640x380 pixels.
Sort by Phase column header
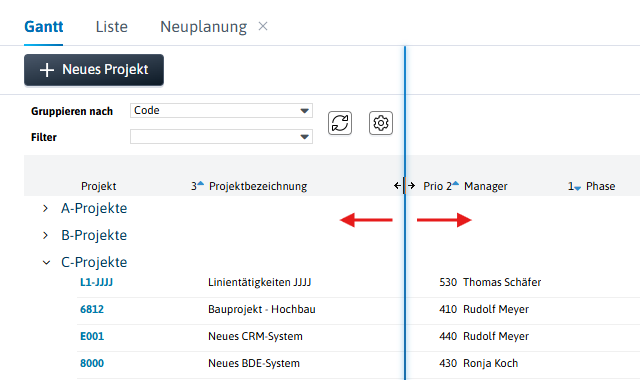(x=600, y=186)
